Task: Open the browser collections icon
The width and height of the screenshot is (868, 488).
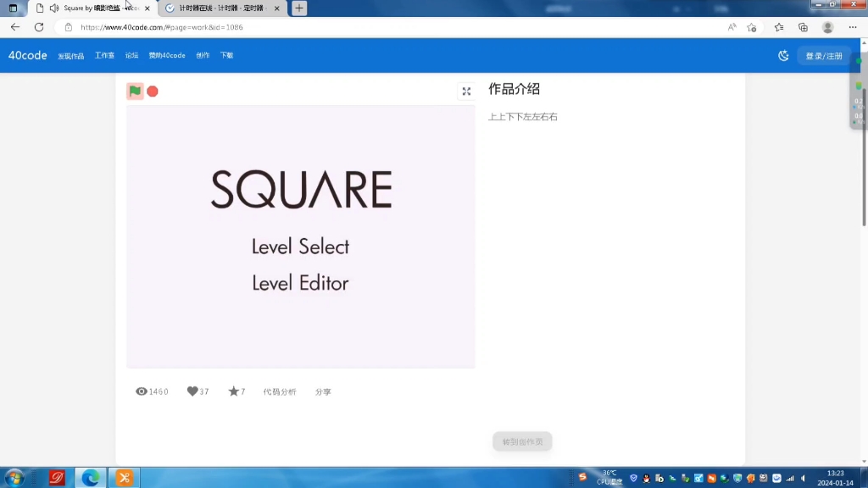Action: coord(804,27)
